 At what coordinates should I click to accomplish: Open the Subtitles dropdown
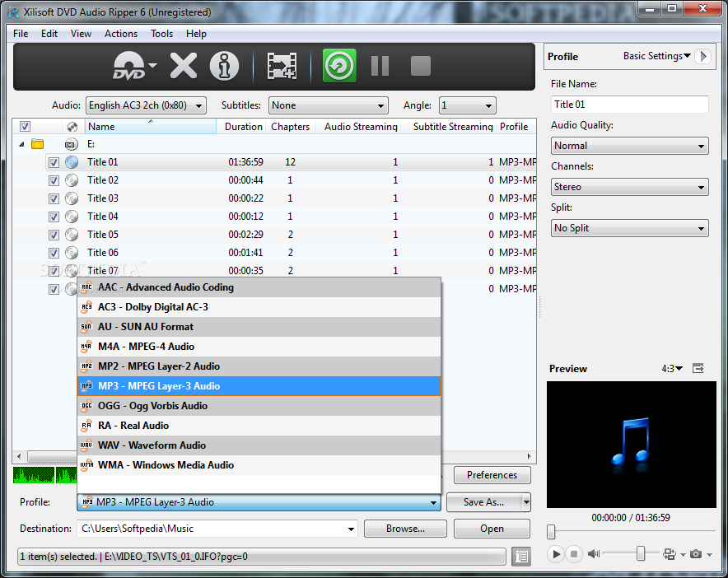click(329, 105)
